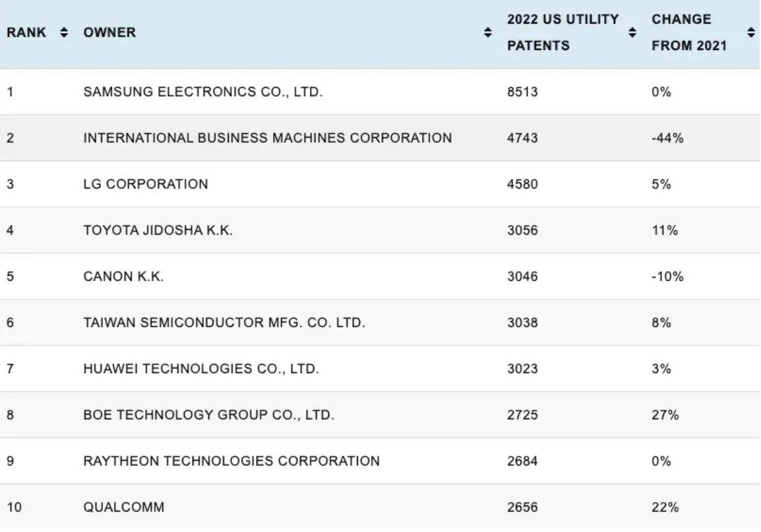
Task: Select the Canon K.K. entry
Action: click(x=123, y=277)
